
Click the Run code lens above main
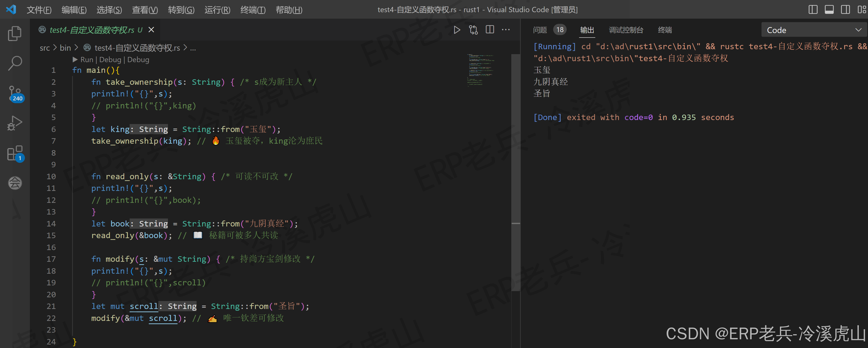[87, 60]
